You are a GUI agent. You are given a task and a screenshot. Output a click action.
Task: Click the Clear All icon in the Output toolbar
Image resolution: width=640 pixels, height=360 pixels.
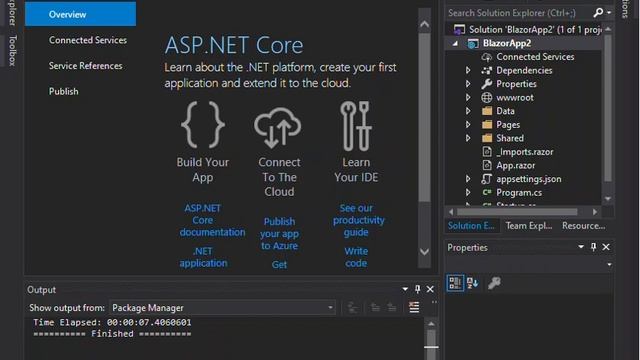point(414,307)
